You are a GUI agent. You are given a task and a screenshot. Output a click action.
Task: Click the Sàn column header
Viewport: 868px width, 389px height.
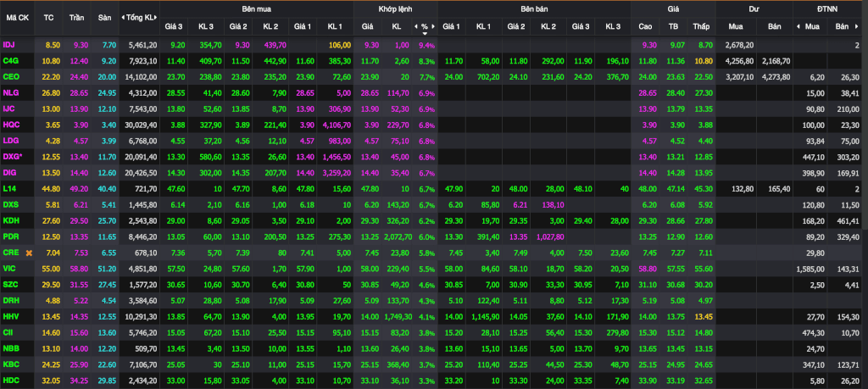click(104, 17)
